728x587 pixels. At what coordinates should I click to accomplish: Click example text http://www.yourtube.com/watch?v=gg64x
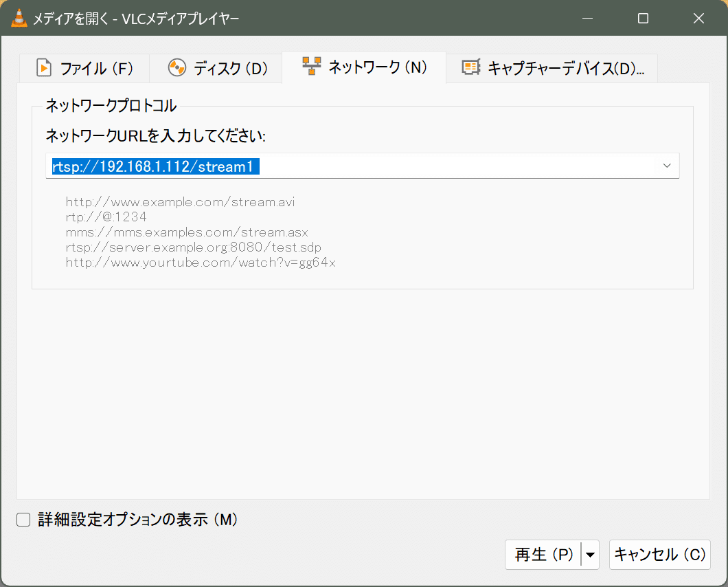[x=201, y=263]
